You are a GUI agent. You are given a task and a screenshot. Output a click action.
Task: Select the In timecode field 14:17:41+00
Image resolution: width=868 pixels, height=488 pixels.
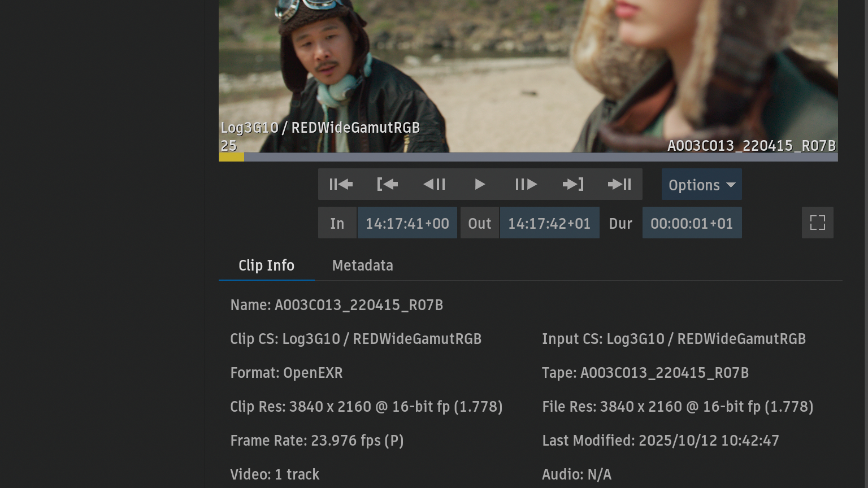[x=407, y=223]
